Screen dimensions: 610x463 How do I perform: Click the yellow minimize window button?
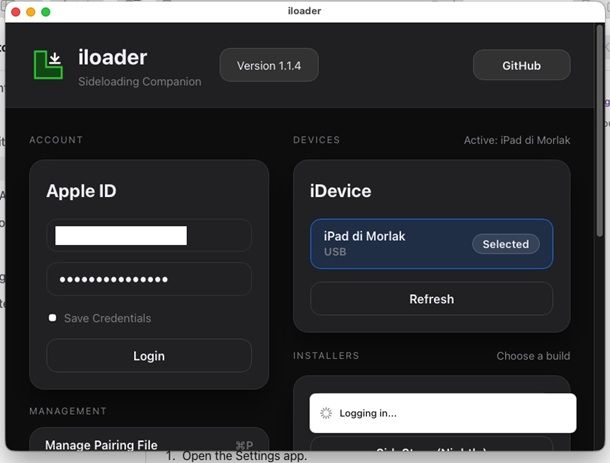point(31,12)
